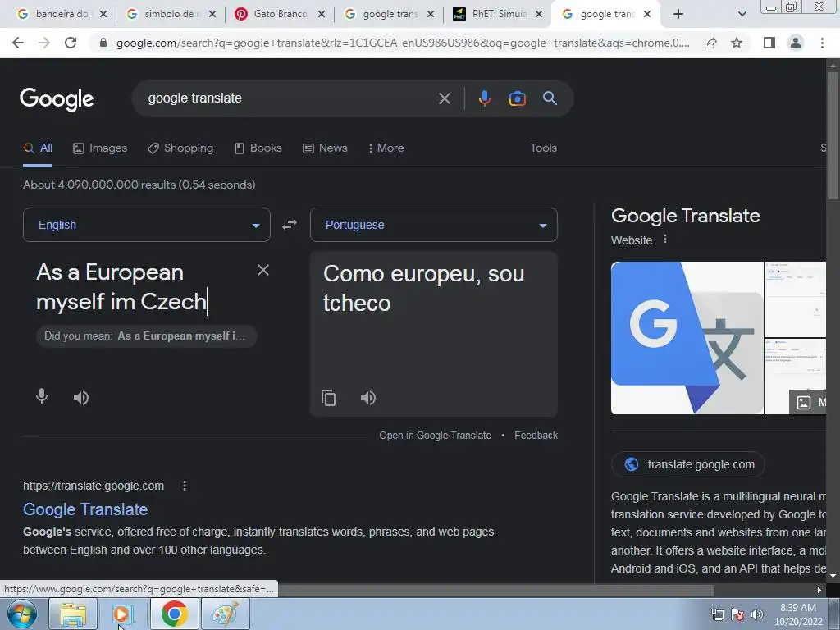Open in Google Translate link
Viewport: 840px width, 630px height.
click(435, 436)
